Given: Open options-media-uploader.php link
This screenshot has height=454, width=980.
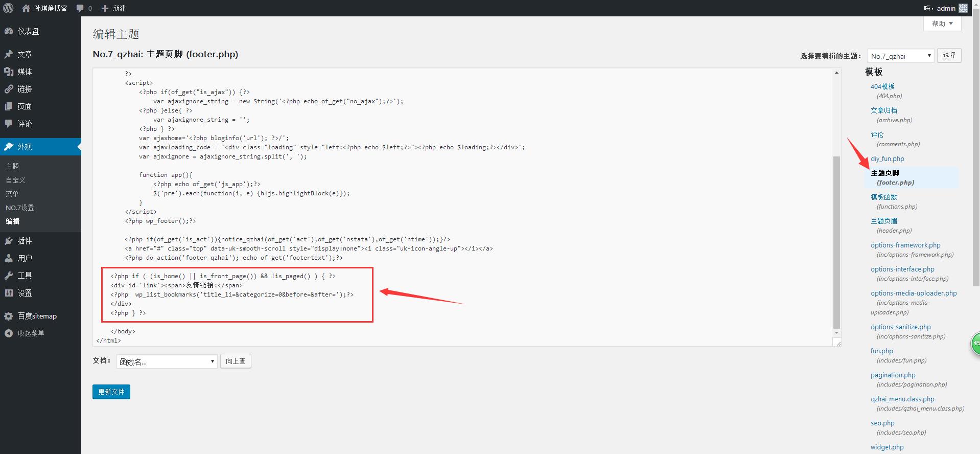Looking at the screenshot, I should 914,293.
